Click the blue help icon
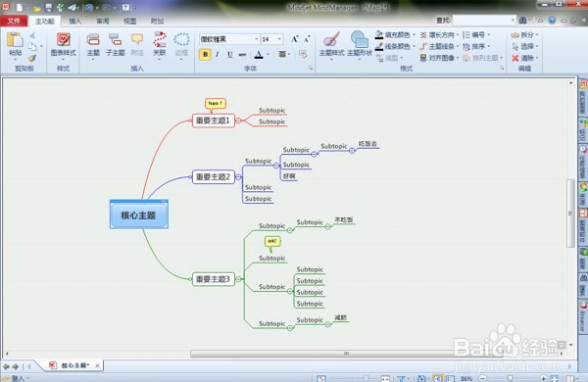The height and width of the screenshot is (382, 588). 552,21
